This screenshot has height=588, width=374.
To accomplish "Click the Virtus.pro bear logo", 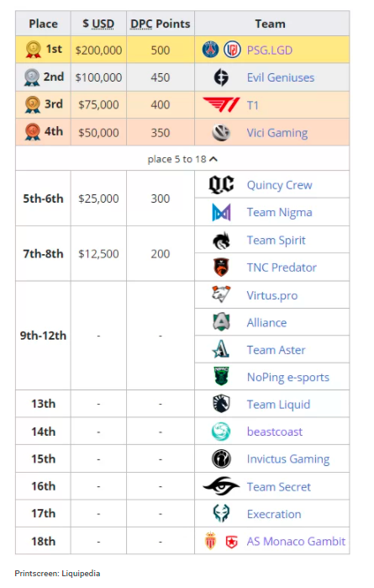I will point(221,294).
